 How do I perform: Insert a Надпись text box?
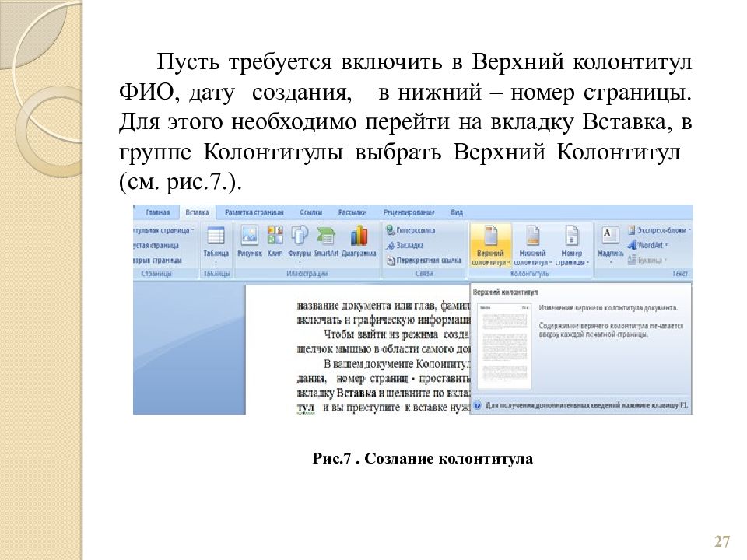click(x=610, y=246)
